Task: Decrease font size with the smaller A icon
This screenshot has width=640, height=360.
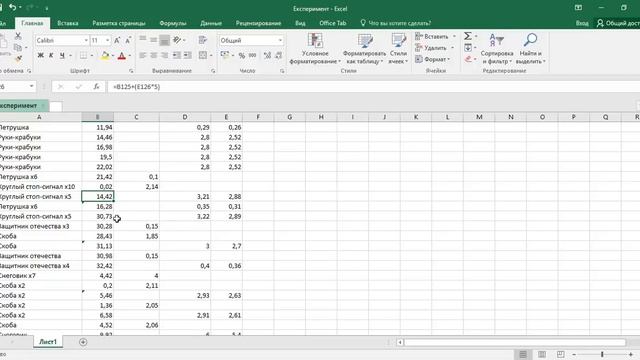Action: point(128,40)
